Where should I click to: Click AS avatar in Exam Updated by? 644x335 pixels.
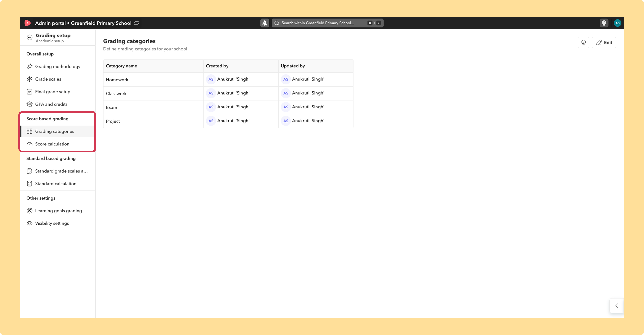[x=286, y=107]
